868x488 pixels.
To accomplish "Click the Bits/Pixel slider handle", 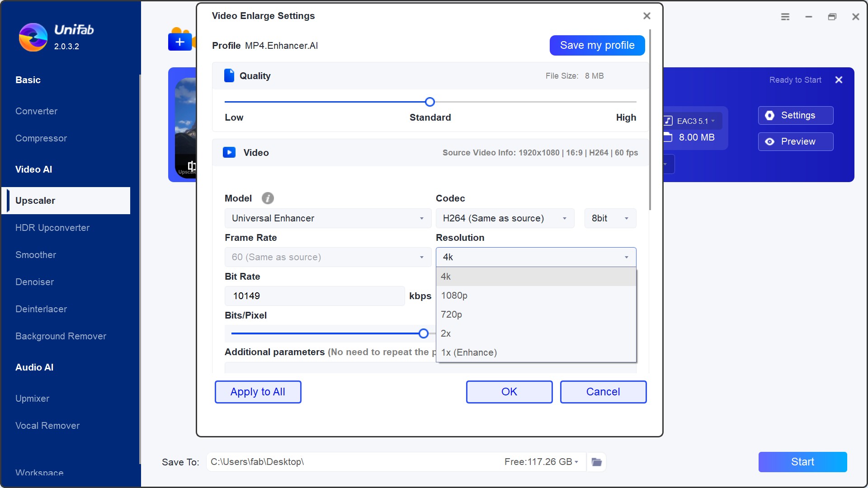I will click(424, 333).
